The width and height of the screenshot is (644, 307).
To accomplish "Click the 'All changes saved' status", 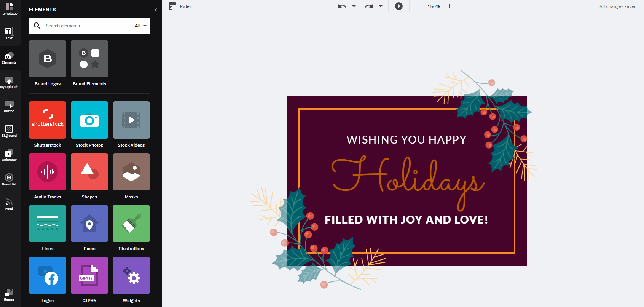I will (x=618, y=6).
